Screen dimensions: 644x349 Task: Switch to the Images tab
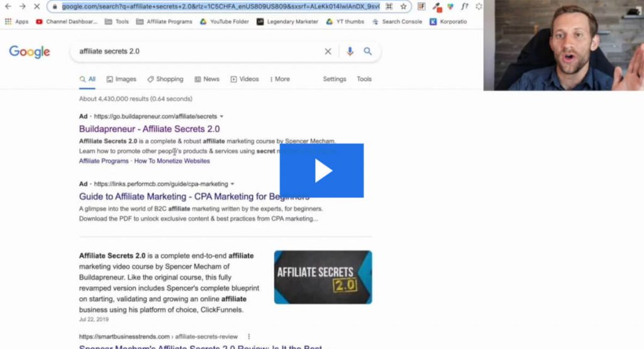click(121, 79)
